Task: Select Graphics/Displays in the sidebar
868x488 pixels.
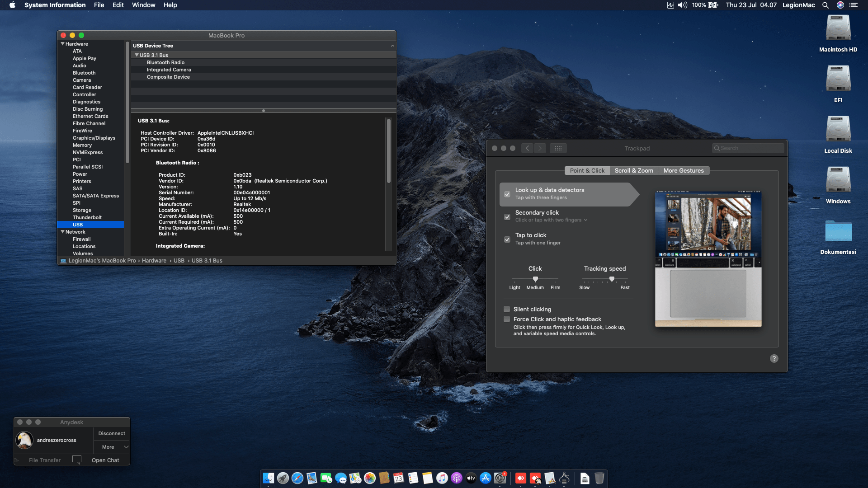Action: tap(94, 138)
